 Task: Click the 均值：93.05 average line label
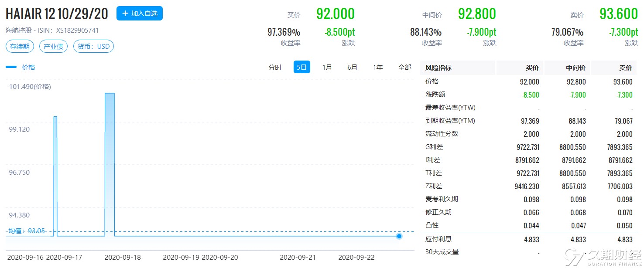[x=27, y=231]
